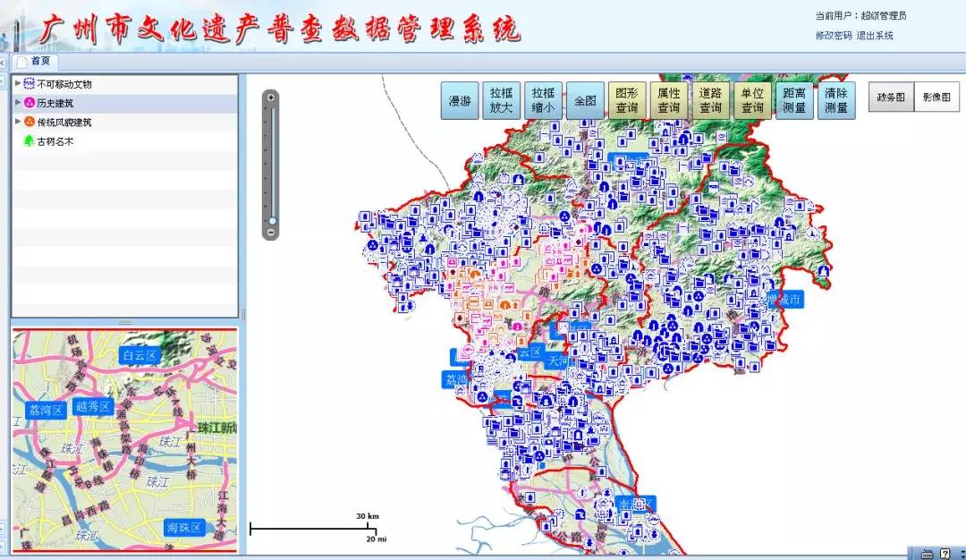Expand the 历史建筑 tree node
This screenshot has width=966, height=560.
click(17, 102)
